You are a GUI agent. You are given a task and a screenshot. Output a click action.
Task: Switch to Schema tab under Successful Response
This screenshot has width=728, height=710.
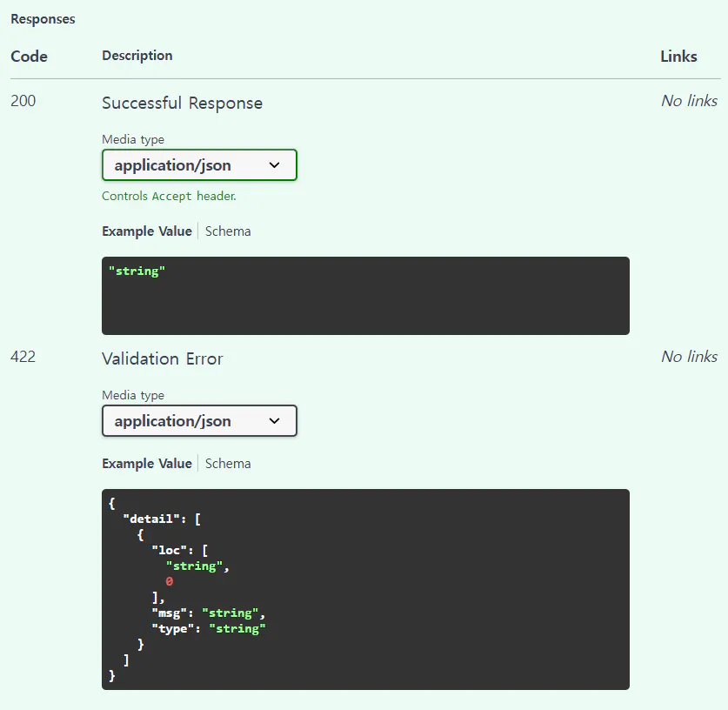click(x=228, y=231)
